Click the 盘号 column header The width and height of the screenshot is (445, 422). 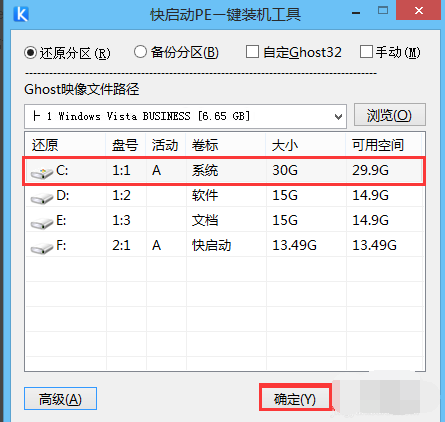[125, 145]
